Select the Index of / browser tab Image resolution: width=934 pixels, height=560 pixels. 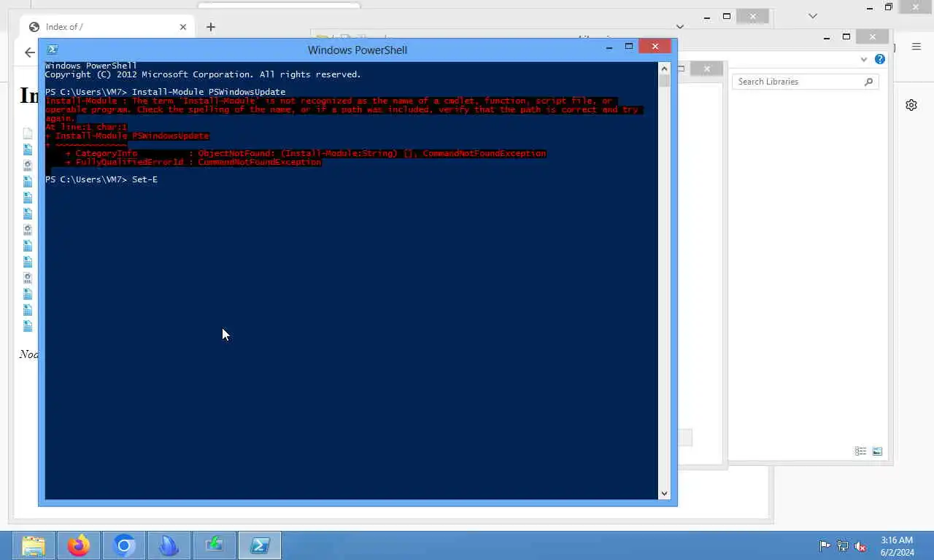pyautogui.click(x=107, y=27)
